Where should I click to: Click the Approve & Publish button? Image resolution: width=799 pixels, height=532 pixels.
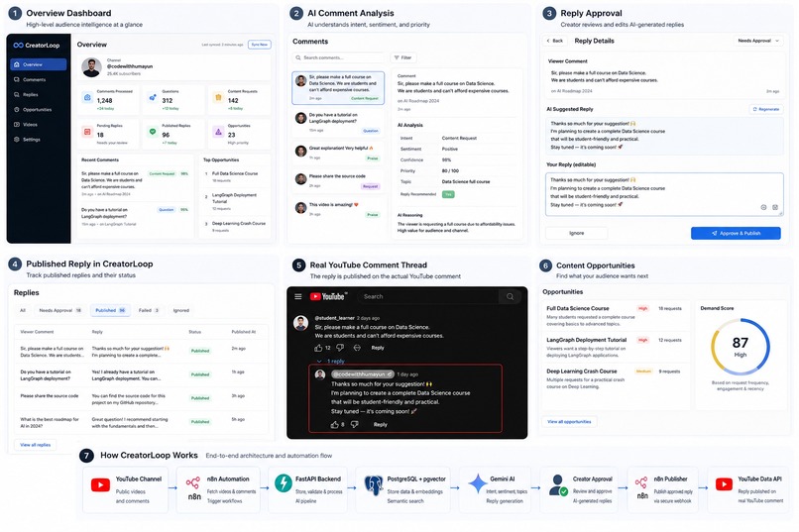[x=736, y=233]
